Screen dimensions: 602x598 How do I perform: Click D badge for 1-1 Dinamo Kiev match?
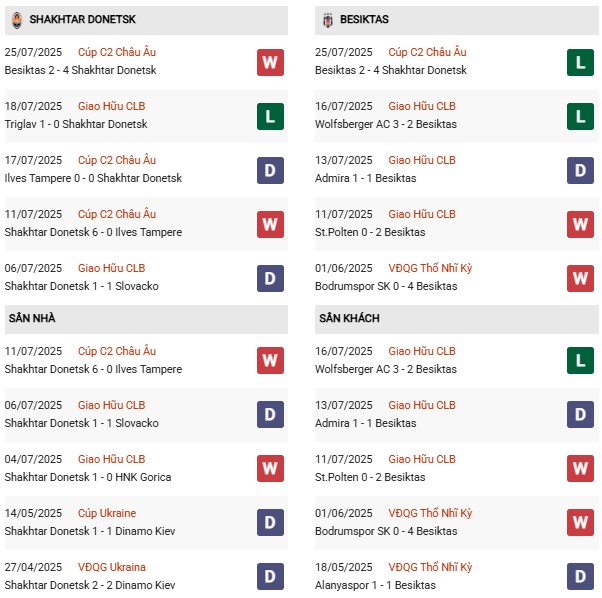click(270, 522)
